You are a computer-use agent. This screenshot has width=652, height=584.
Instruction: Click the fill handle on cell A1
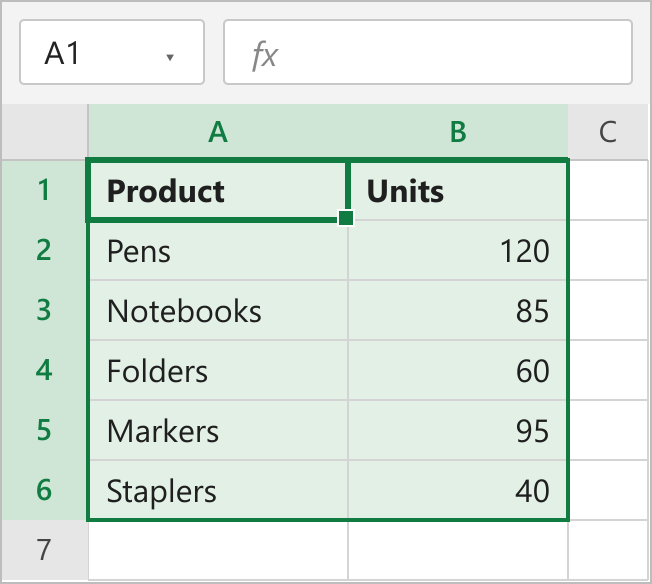346,218
